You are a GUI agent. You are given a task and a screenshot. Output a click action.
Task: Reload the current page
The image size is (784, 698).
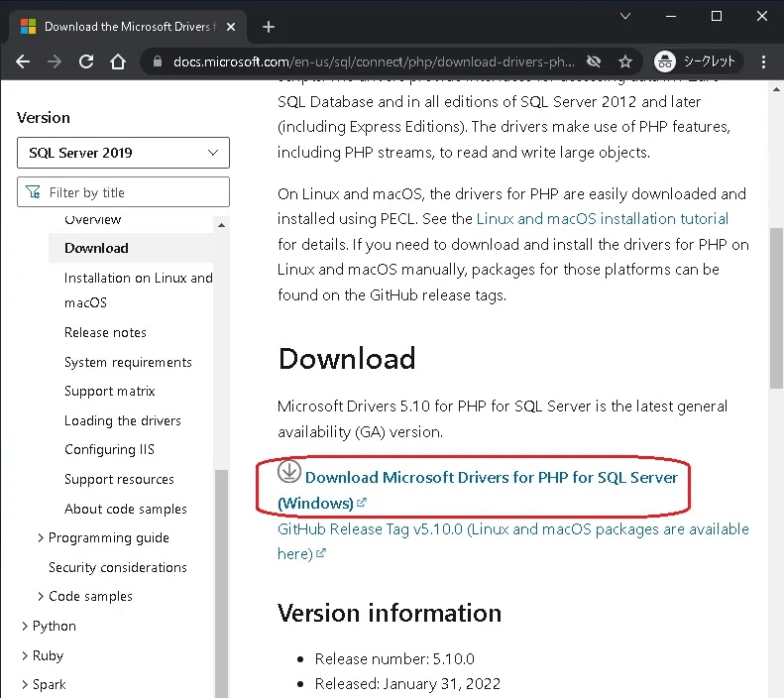tap(86, 61)
